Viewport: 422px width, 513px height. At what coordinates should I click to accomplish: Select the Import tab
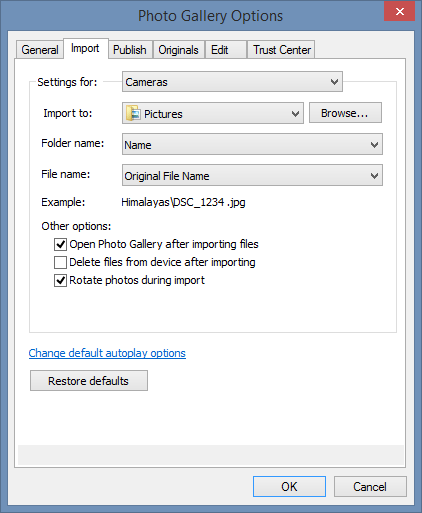(85, 49)
